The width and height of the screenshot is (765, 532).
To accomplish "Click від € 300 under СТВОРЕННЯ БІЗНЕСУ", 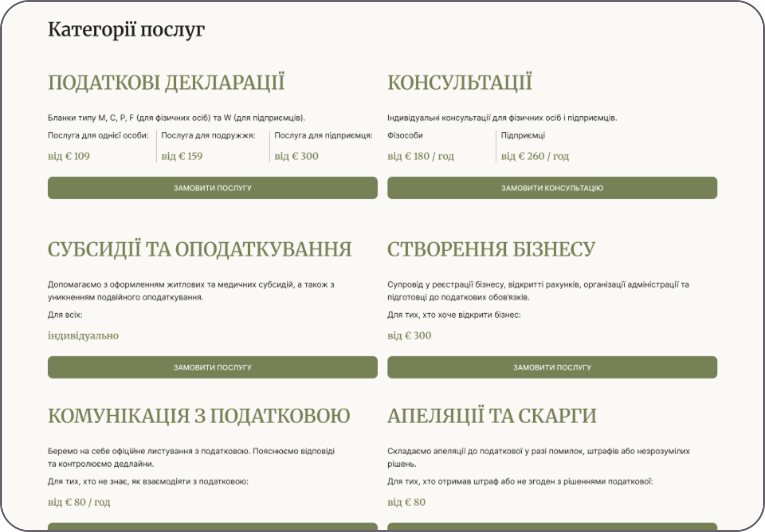I will pos(409,336).
